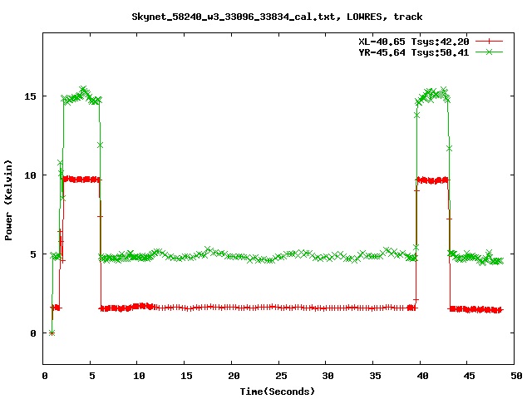Click x-axis tick label 50

pyautogui.click(x=516, y=376)
